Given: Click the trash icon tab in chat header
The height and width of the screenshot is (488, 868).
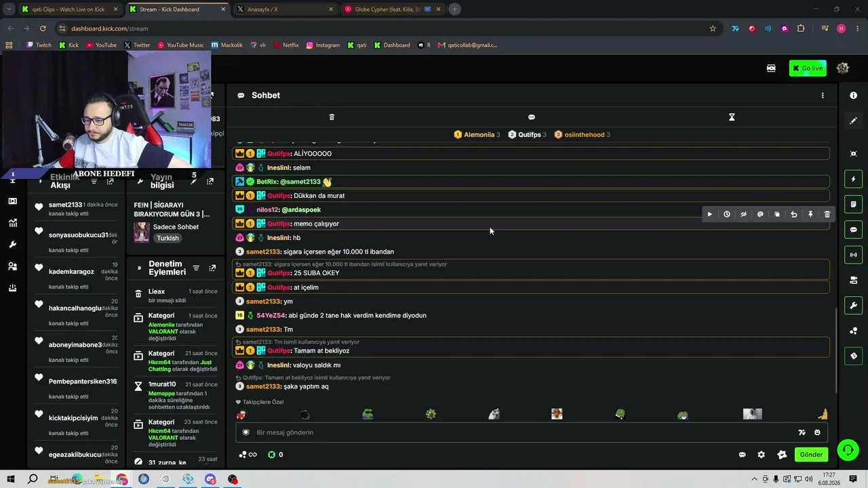Looking at the screenshot, I should click(x=332, y=117).
